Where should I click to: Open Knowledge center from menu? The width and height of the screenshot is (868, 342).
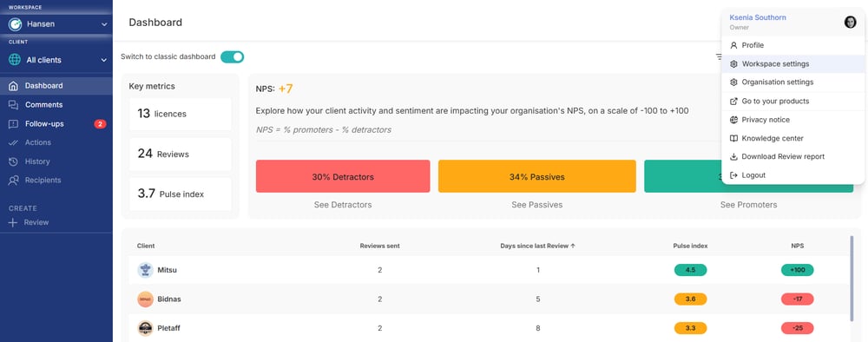pyautogui.click(x=792, y=138)
